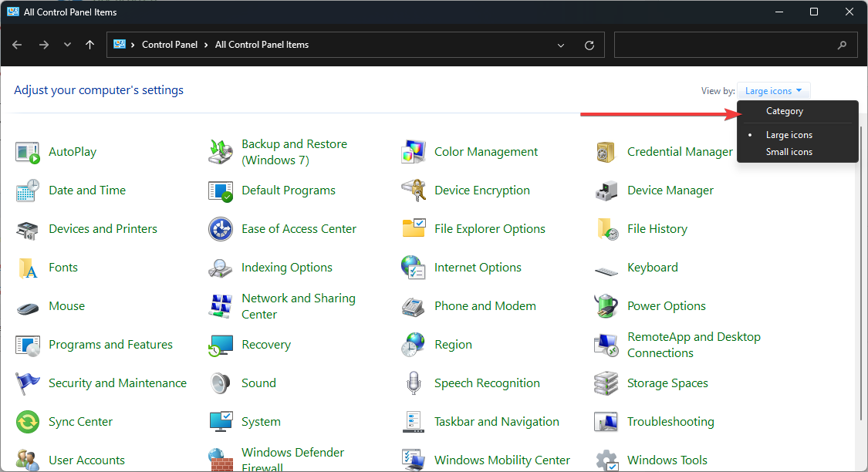Expand the chevron after the address bar computer icon
Screen dimensions: 868x472
[133, 45]
